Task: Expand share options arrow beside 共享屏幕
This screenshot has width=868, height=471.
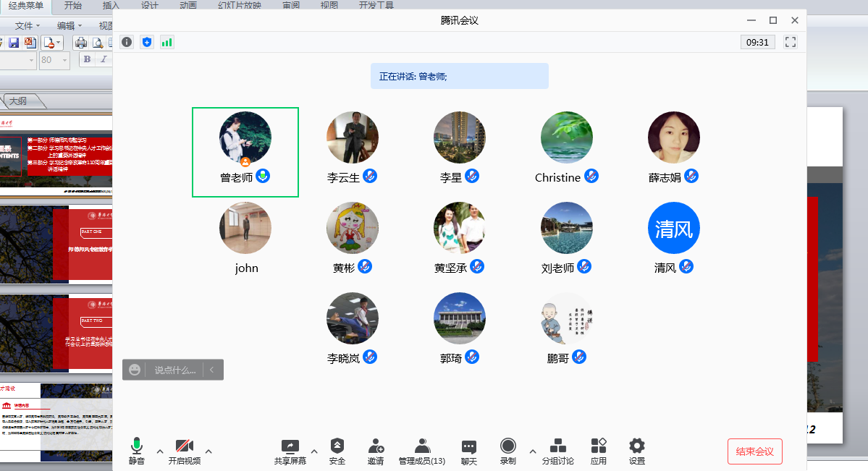Action: click(x=314, y=451)
